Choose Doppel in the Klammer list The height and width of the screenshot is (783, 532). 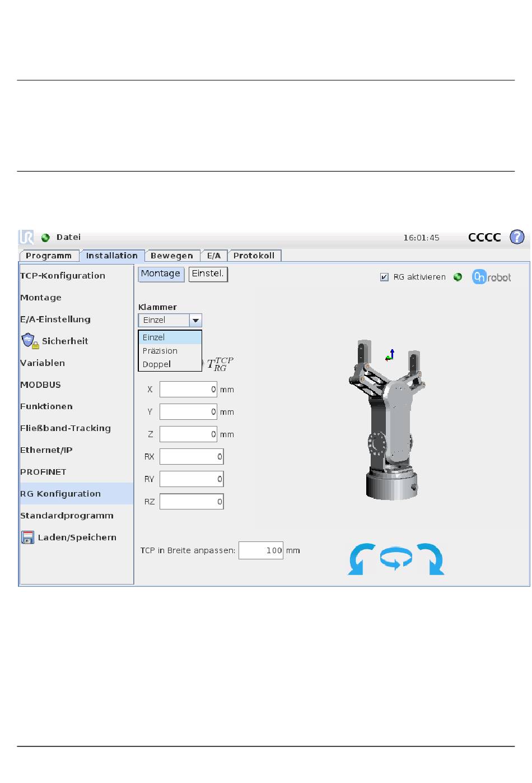coord(157,364)
